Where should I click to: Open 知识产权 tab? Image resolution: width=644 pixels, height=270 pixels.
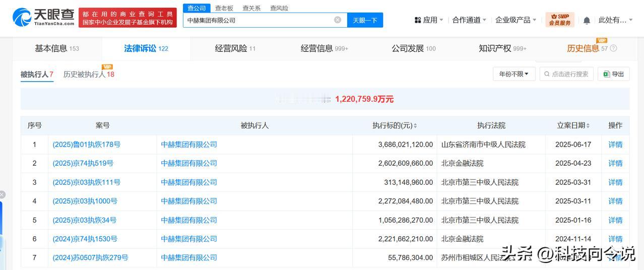[x=502, y=48]
